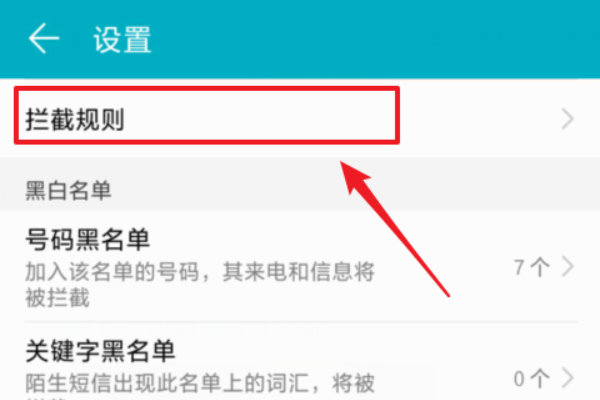Click the red arrow annotation graphic
Viewport: 600px width, 400px height.
(x=394, y=228)
